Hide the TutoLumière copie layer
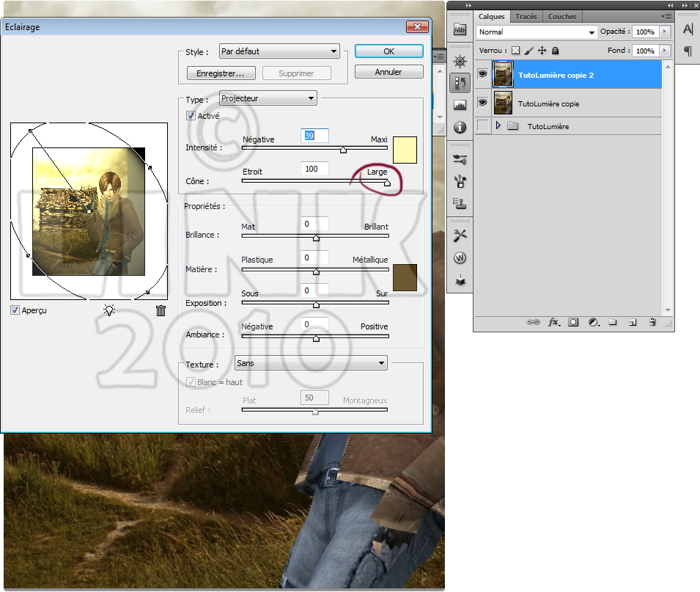 (x=482, y=103)
